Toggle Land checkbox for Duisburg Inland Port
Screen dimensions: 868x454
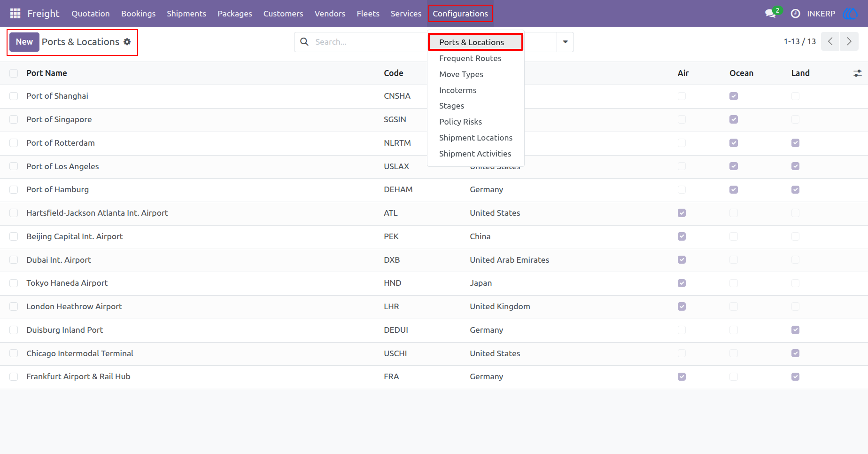click(x=795, y=330)
